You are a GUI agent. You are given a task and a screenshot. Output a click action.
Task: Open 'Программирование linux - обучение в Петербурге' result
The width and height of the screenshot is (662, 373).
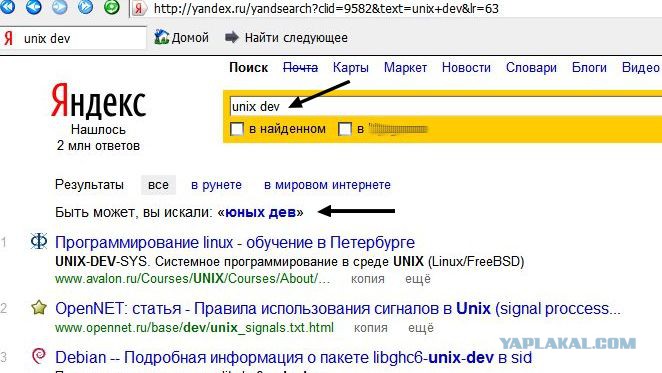[235, 242]
